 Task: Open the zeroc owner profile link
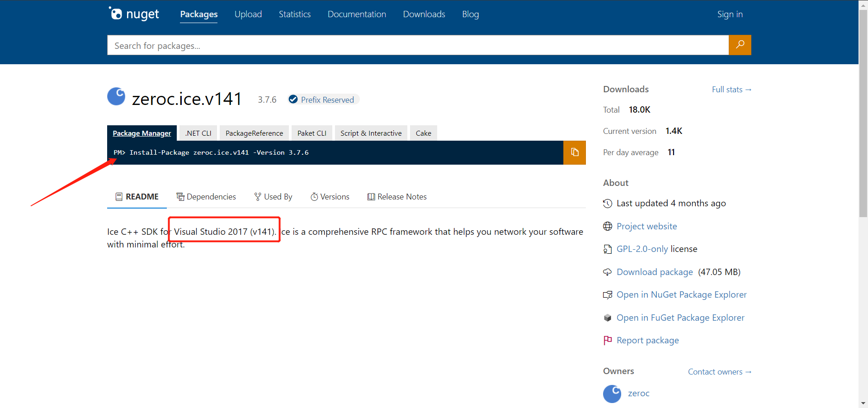click(x=638, y=393)
